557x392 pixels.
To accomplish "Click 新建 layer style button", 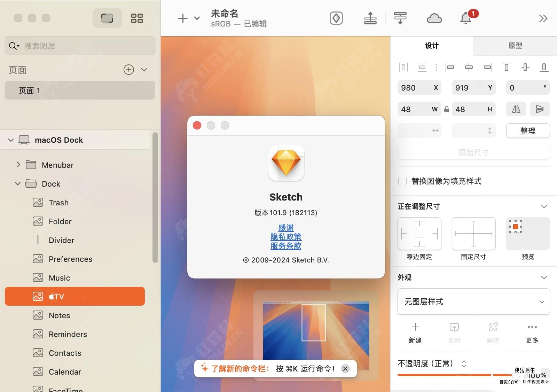I will [x=415, y=333].
